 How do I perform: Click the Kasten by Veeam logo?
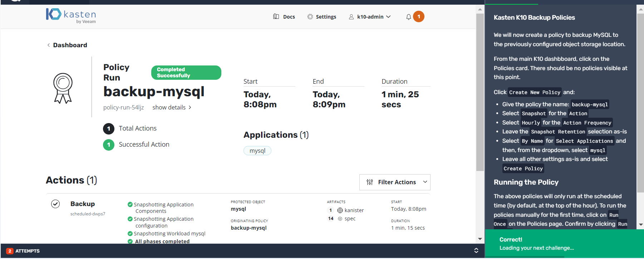pos(71,16)
